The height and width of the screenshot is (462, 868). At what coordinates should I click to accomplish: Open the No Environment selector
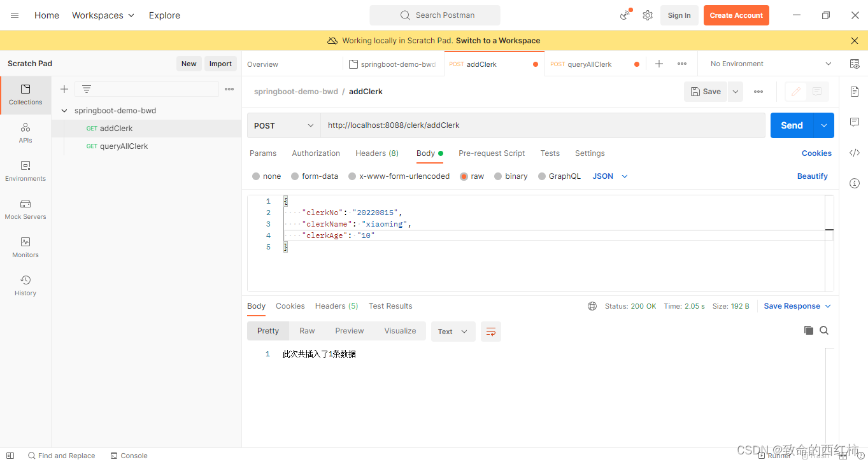(771, 64)
